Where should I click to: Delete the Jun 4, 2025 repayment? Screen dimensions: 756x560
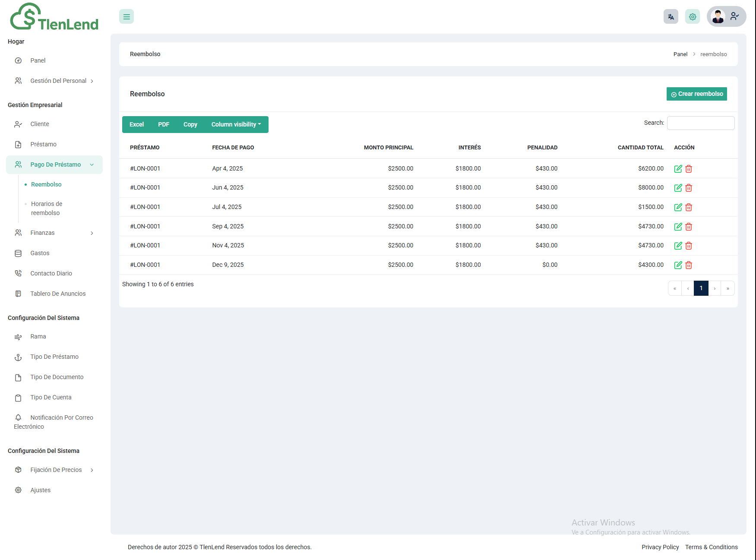coord(689,188)
